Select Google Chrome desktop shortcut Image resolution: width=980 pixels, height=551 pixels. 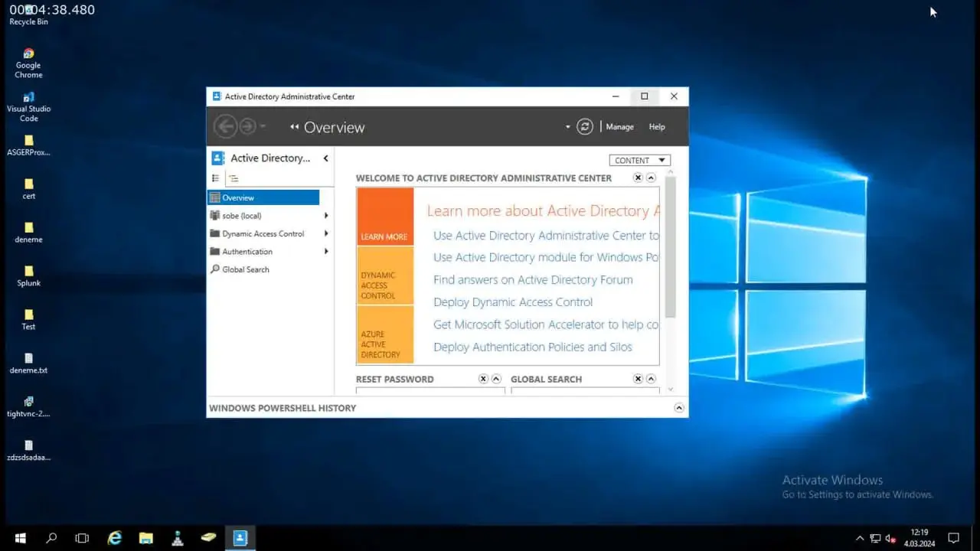(x=28, y=64)
